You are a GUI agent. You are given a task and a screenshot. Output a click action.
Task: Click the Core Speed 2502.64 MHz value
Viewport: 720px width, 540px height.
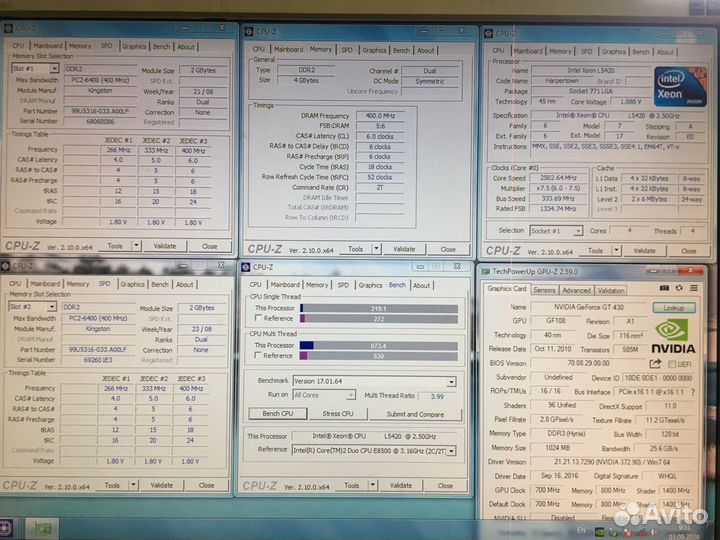558,178
